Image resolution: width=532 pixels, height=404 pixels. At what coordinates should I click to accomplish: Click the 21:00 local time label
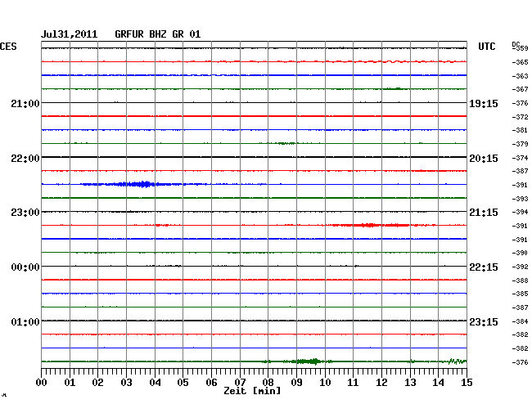[x=25, y=103]
